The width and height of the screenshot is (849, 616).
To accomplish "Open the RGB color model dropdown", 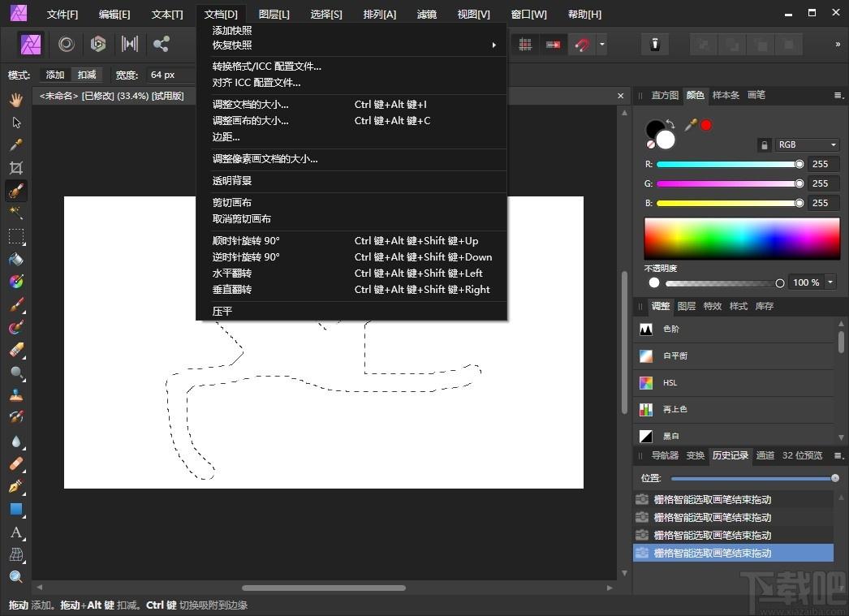I will click(807, 145).
